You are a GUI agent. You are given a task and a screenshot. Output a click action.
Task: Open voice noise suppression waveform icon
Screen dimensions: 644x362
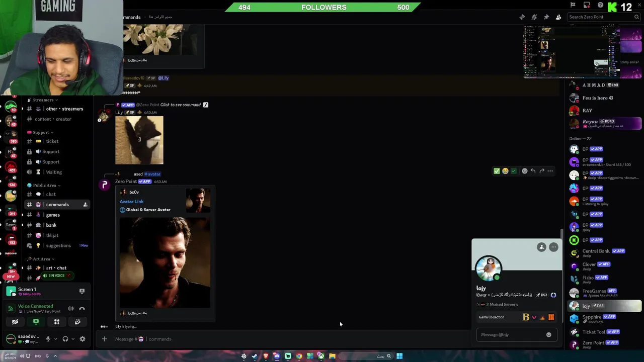[x=71, y=309]
